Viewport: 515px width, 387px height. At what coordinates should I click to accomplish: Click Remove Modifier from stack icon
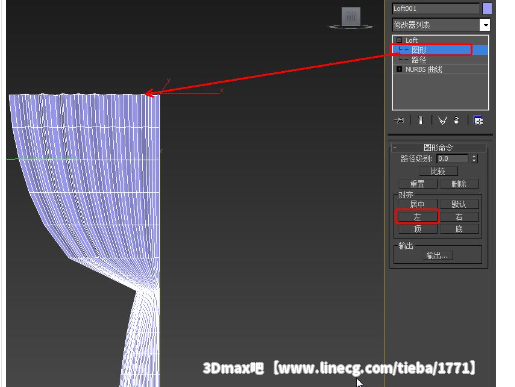coord(457,120)
